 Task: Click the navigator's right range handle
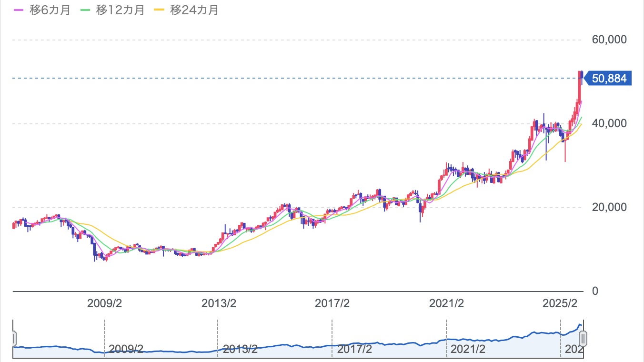[583, 339]
